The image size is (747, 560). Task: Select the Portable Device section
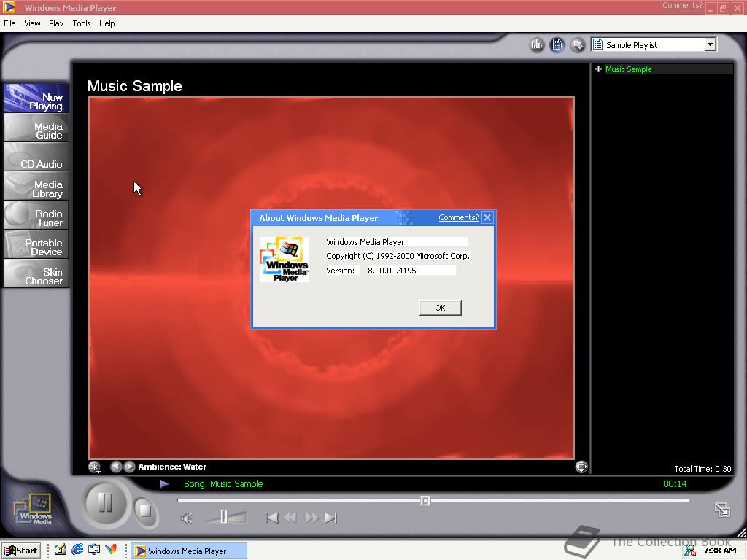(x=36, y=244)
